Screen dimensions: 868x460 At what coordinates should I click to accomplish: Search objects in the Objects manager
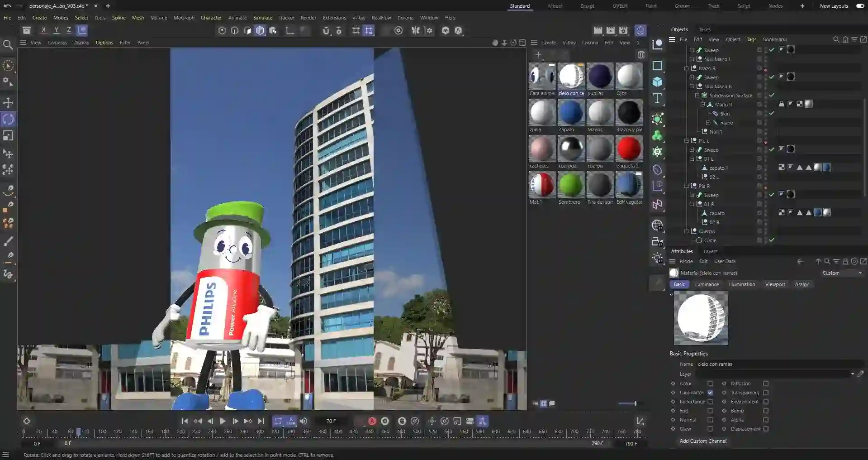click(836, 39)
